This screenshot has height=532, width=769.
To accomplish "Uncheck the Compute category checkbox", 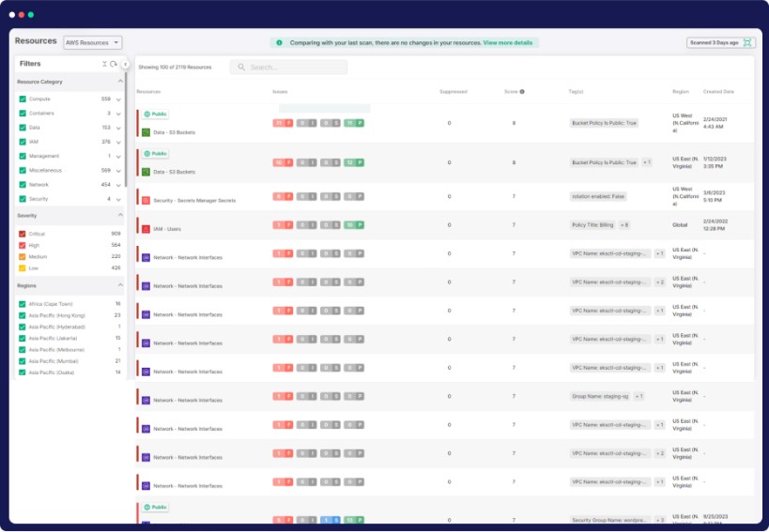I will coord(23,99).
